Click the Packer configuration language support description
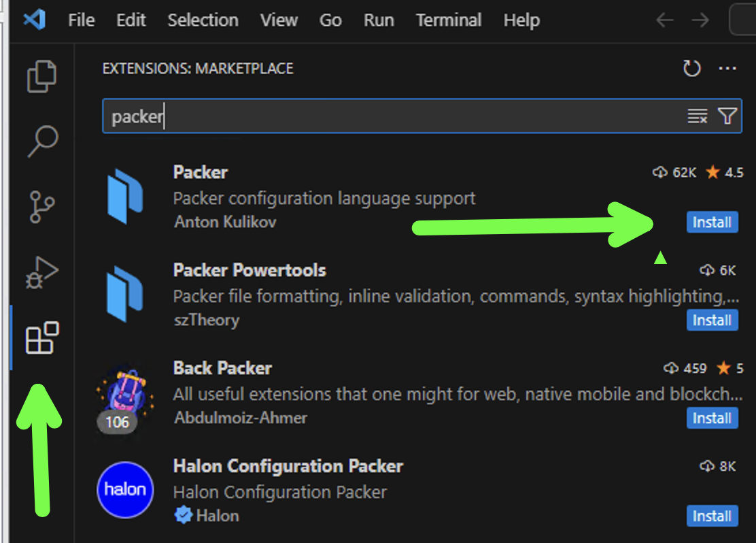 pos(324,199)
